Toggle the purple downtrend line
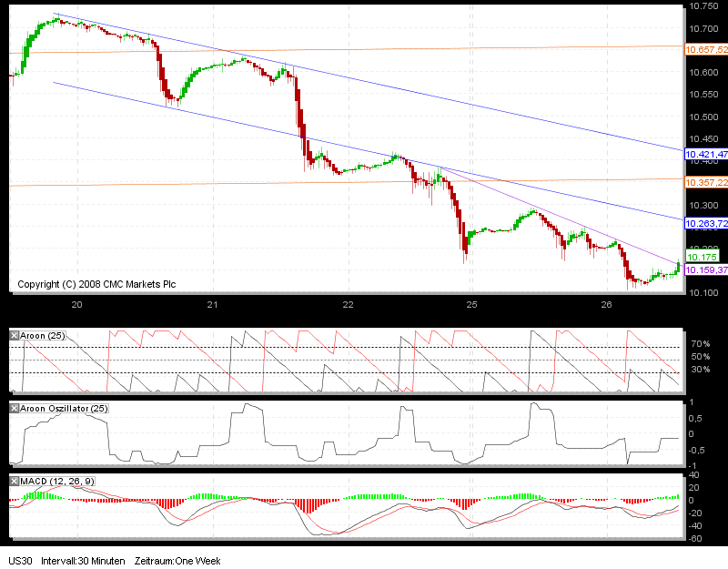 point(564,218)
